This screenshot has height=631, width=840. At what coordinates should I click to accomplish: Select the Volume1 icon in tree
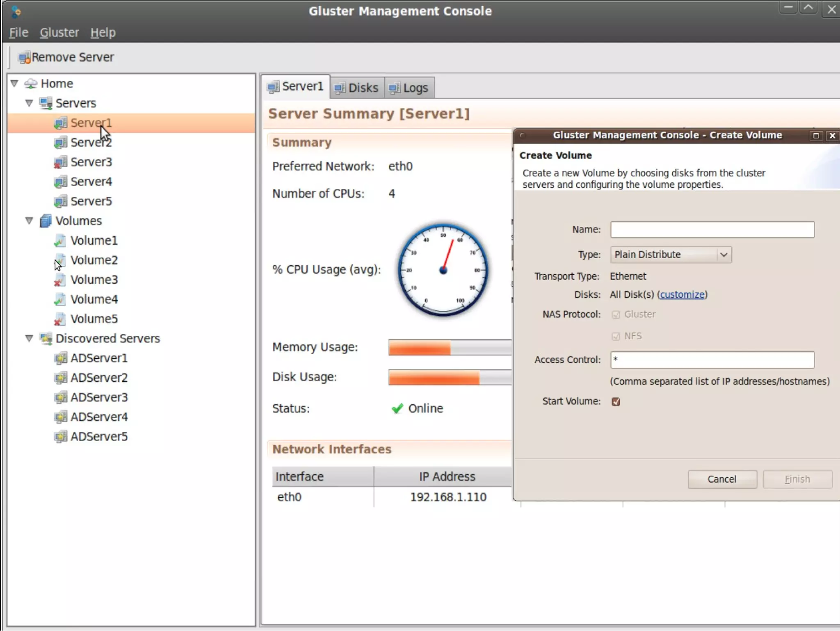click(x=60, y=241)
